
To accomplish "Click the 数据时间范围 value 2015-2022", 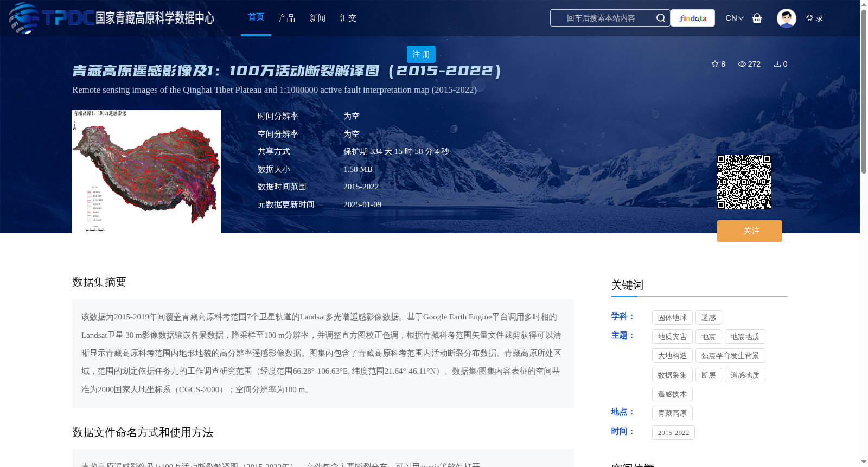I will click(x=361, y=187).
